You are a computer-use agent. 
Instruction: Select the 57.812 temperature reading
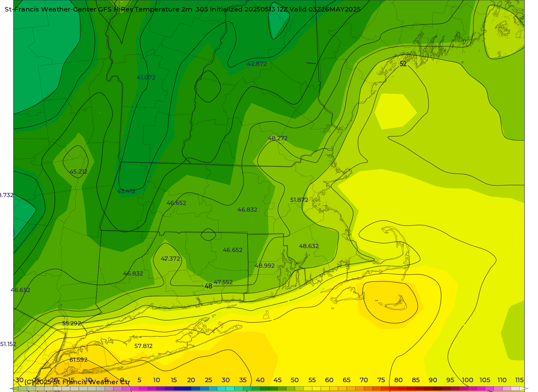click(x=143, y=346)
